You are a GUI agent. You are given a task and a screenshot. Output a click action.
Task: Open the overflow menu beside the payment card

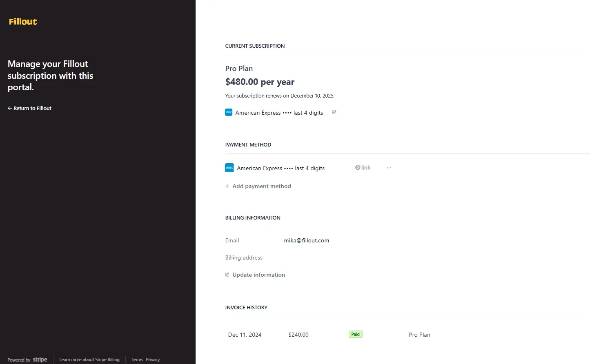point(388,167)
